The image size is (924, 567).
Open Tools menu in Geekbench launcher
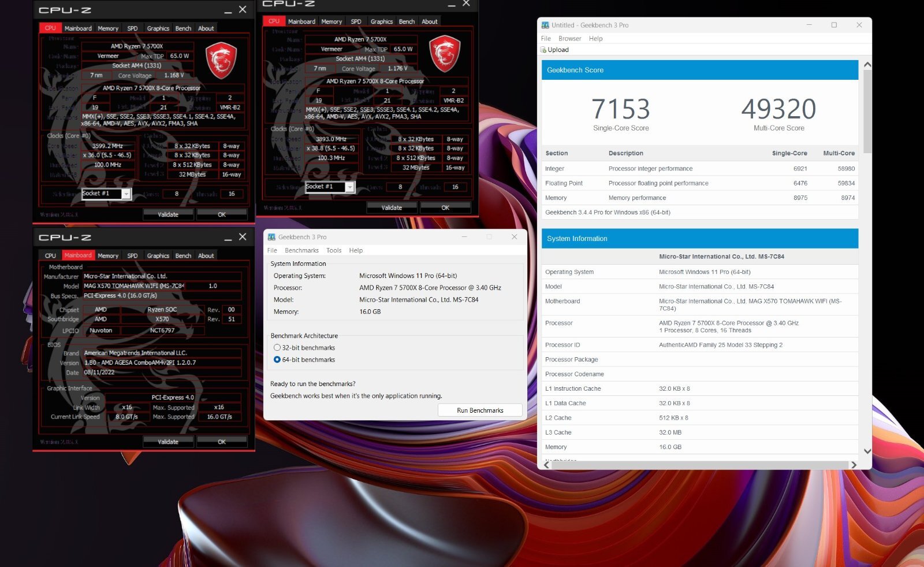pos(334,250)
